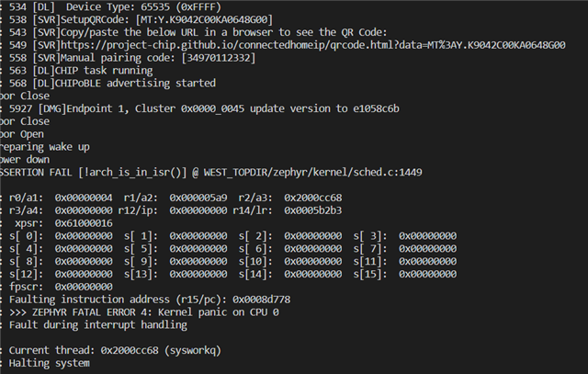Click the Fault during interrupt handling line
The height and width of the screenshot is (374, 588).
(x=98, y=325)
